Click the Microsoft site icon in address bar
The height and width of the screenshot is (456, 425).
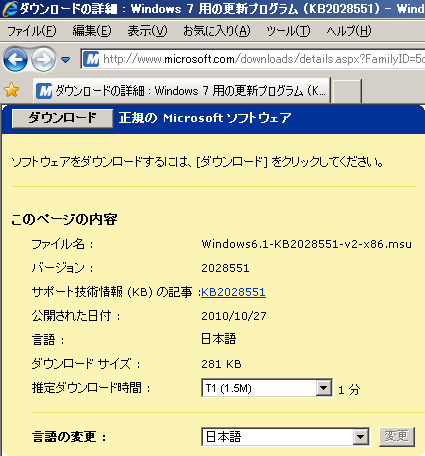click(x=91, y=59)
